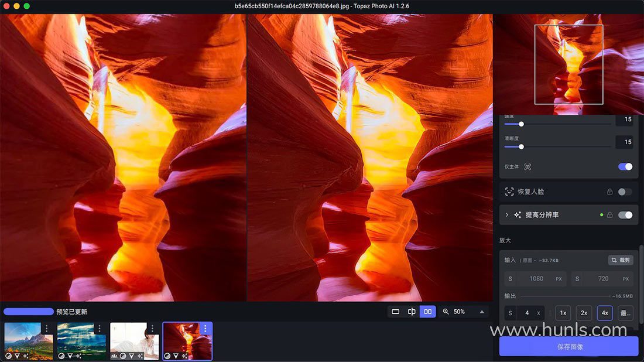Viewport: 644px width, 362px height.
Task: Select the side-by-side comparison view
Action: pyautogui.click(x=427, y=312)
